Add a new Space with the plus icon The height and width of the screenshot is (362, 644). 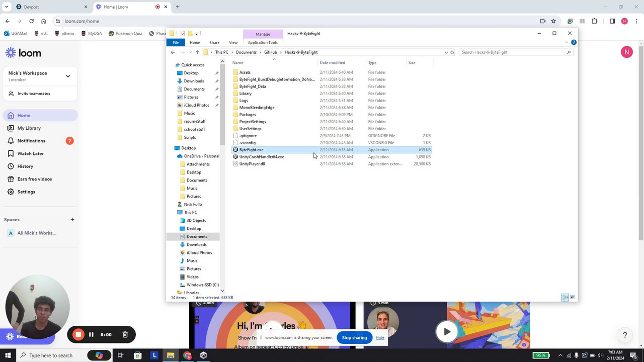point(72,220)
